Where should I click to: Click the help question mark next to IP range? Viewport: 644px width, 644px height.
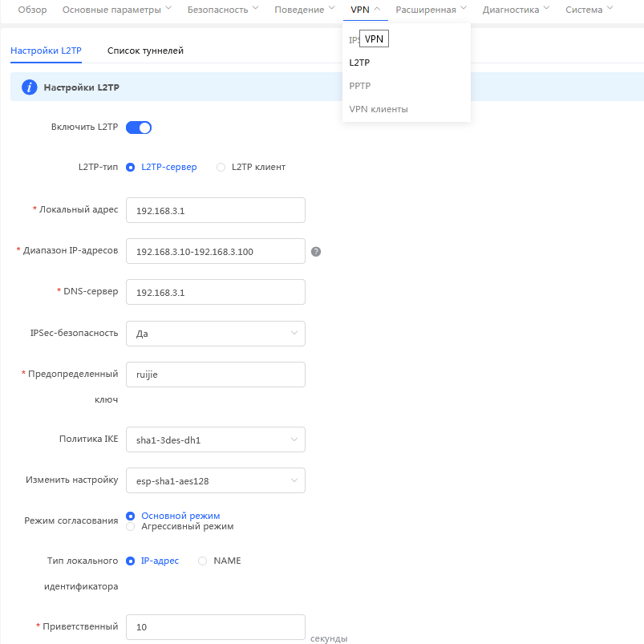point(316,252)
